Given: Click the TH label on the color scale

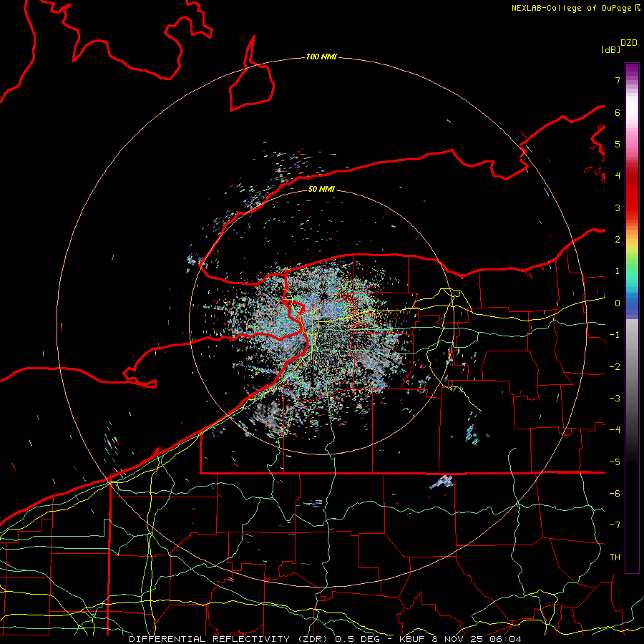Looking at the screenshot, I should point(615,557).
